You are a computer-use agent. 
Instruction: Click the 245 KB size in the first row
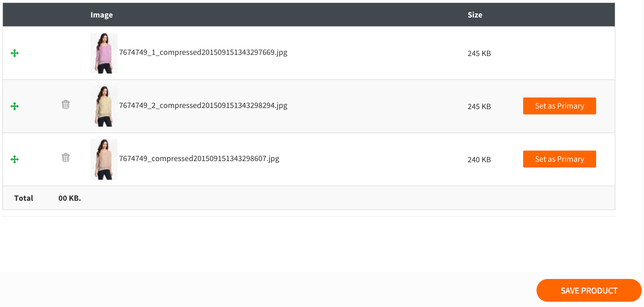479,53
